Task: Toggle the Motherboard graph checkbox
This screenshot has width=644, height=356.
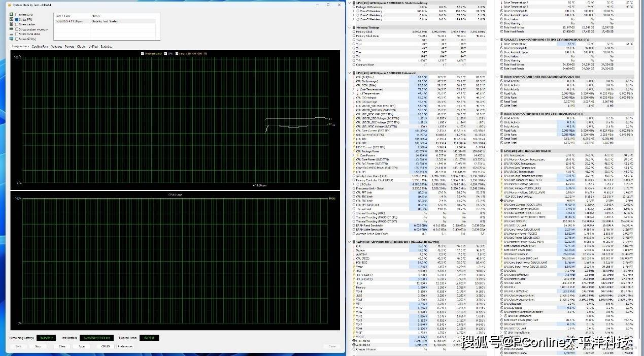Action: click(x=143, y=53)
